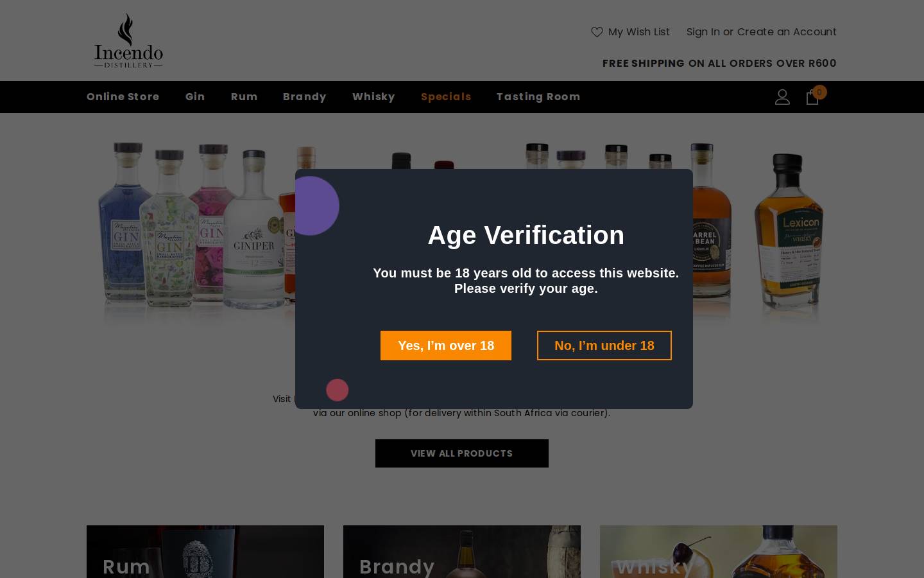Open the Gin menu item
This screenshot has width=924, height=578.
[x=195, y=97]
